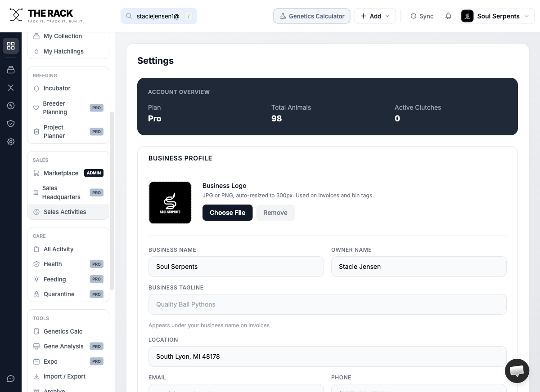Click the Soul Serpents logo thumbnail

point(170,203)
